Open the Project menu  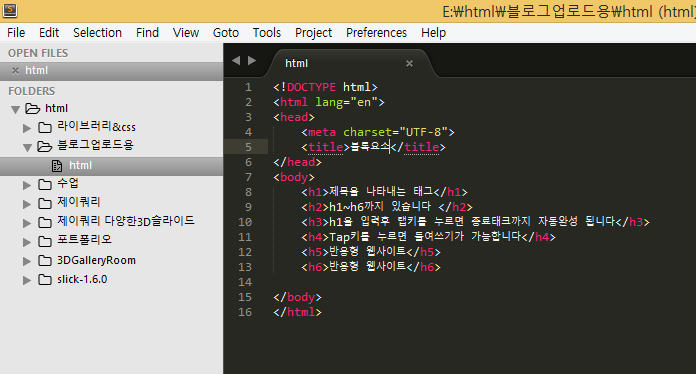point(313,33)
